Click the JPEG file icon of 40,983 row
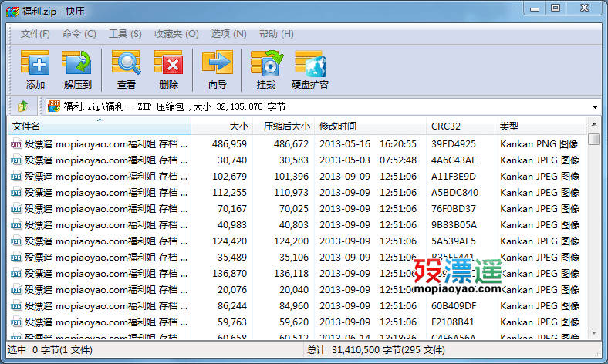 [x=16, y=225]
